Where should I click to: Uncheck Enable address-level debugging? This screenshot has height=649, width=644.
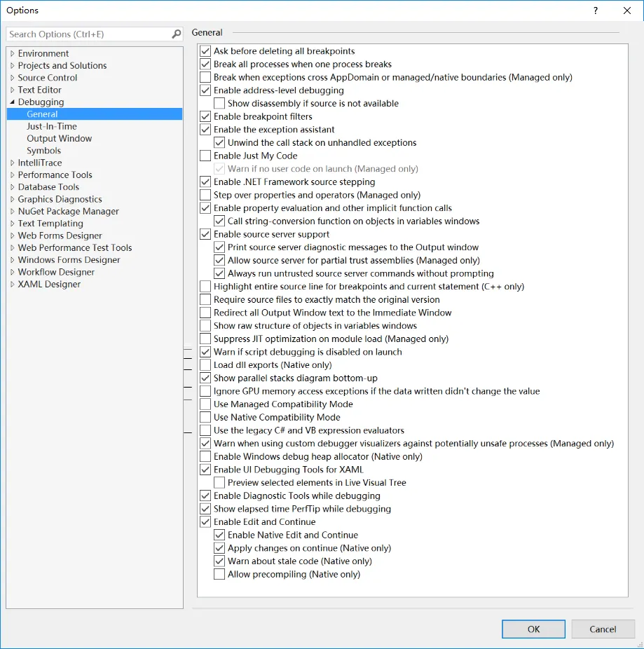click(x=205, y=90)
